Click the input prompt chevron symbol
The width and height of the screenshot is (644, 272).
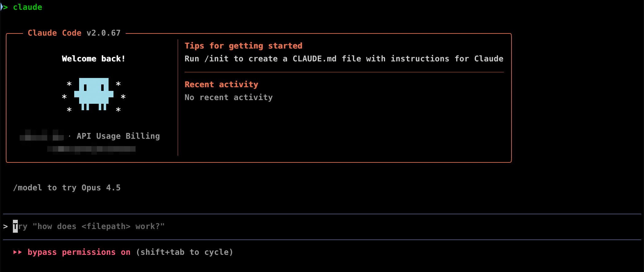pyautogui.click(x=6, y=227)
